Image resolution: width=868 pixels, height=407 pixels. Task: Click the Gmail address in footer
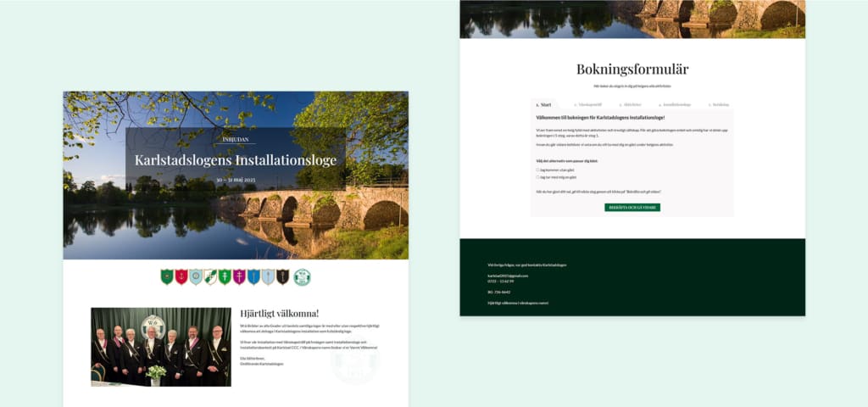(508, 276)
